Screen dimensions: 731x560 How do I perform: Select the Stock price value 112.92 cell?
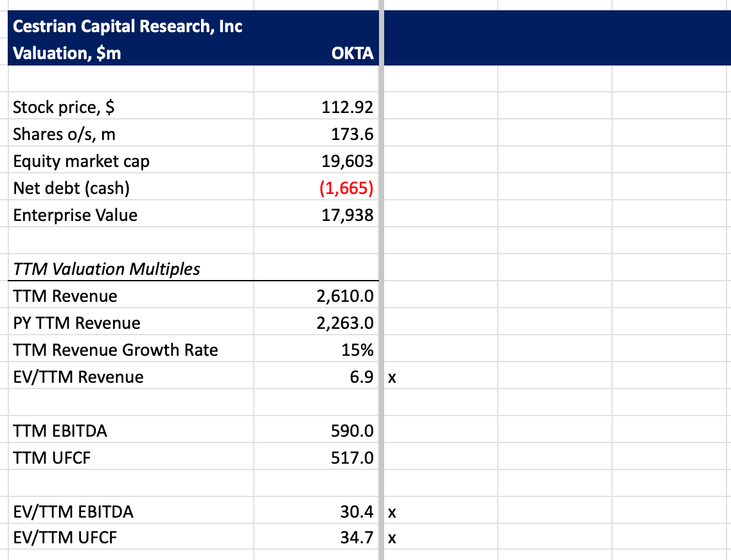pyautogui.click(x=316, y=107)
